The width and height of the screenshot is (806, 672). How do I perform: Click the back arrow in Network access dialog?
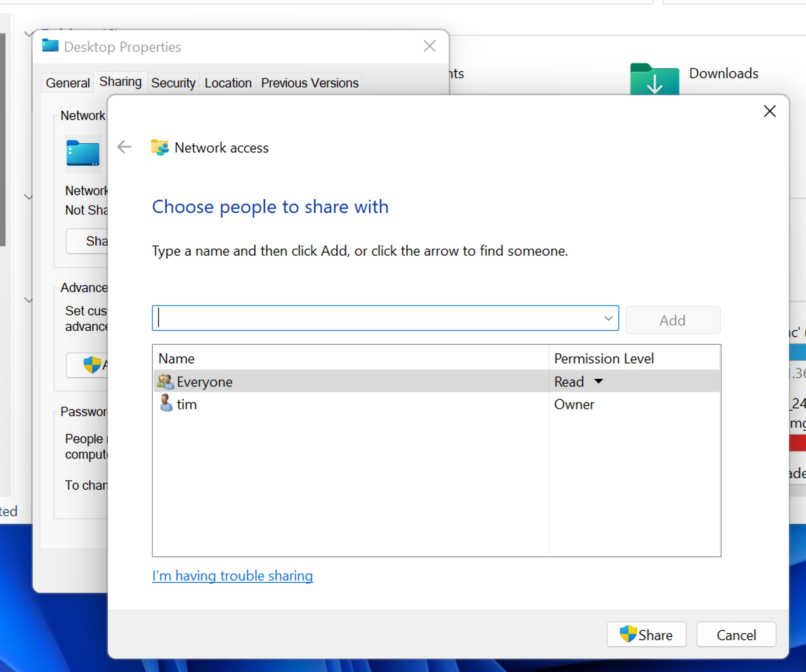[125, 147]
